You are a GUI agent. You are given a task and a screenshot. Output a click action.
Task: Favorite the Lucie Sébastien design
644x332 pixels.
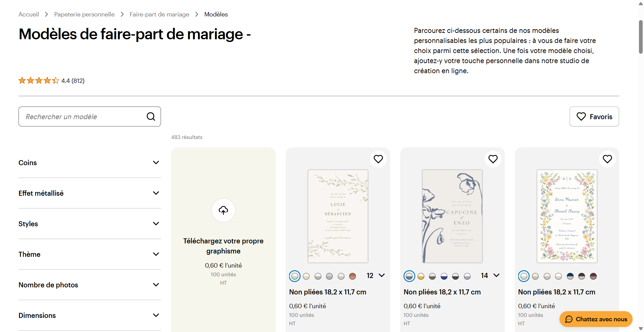pos(378,159)
